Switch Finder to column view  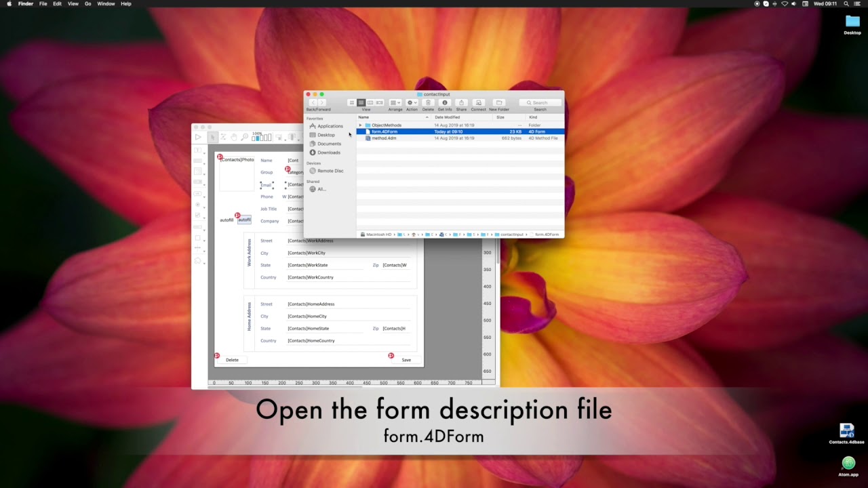(370, 102)
